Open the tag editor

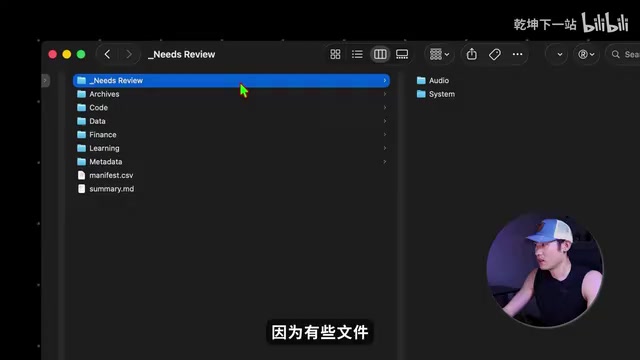(495, 54)
